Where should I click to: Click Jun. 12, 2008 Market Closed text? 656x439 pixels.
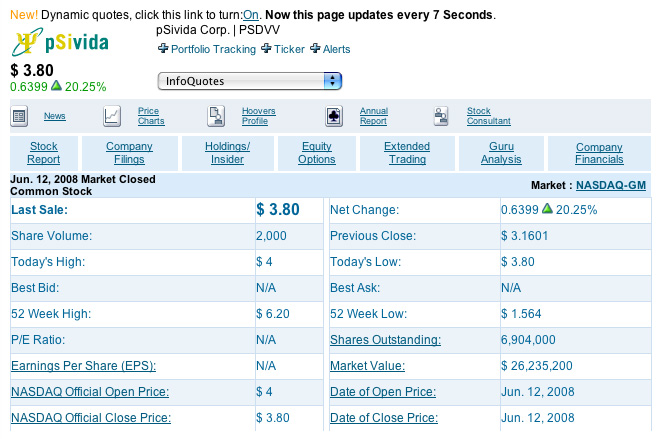pos(83,179)
